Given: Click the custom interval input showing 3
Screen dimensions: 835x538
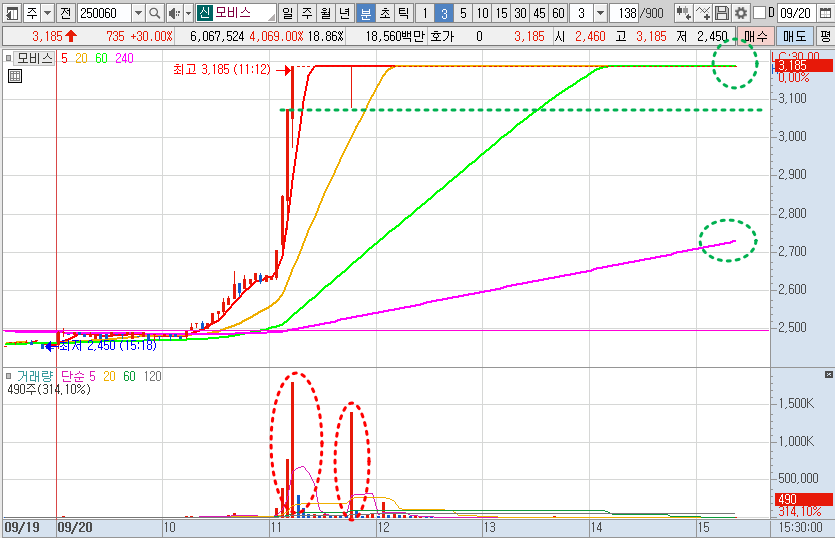Looking at the screenshot, I should pyautogui.click(x=582, y=13).
